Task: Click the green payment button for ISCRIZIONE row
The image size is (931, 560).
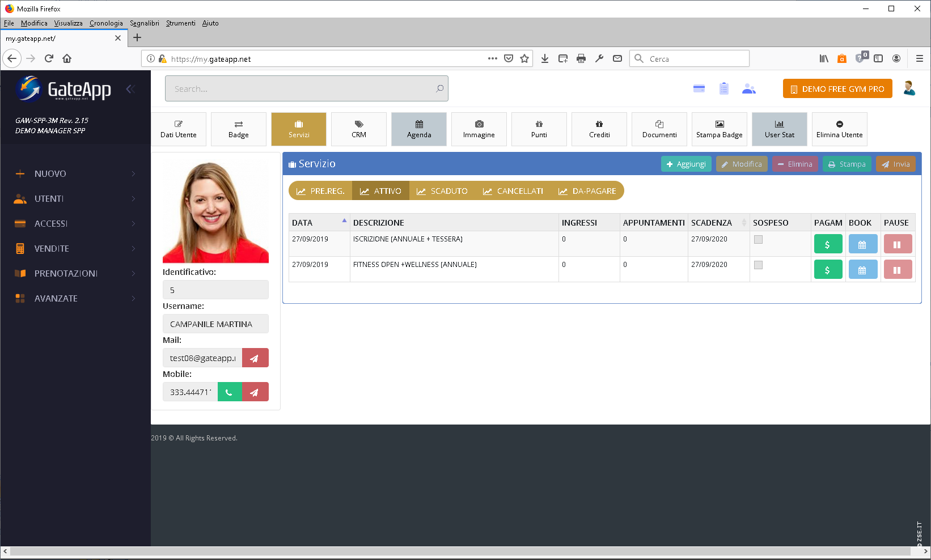Action: [828, 244]
